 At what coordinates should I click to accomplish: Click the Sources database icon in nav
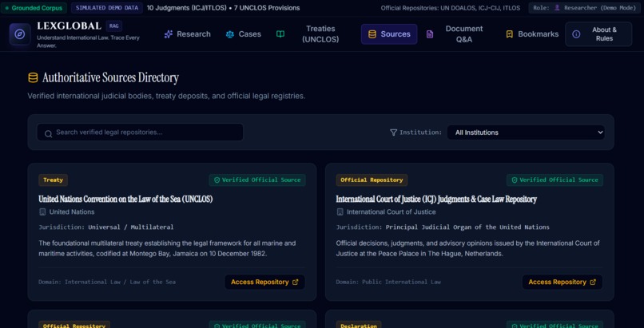tap(372, 34)
